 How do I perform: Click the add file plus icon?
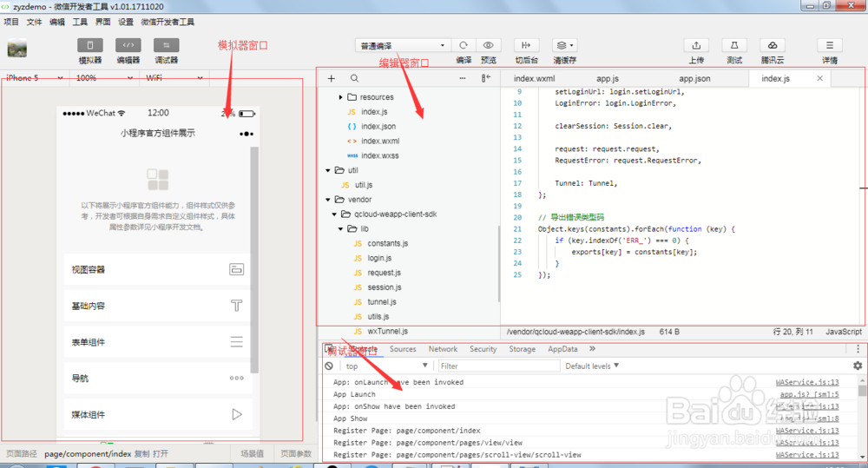[x=331, y=79]
